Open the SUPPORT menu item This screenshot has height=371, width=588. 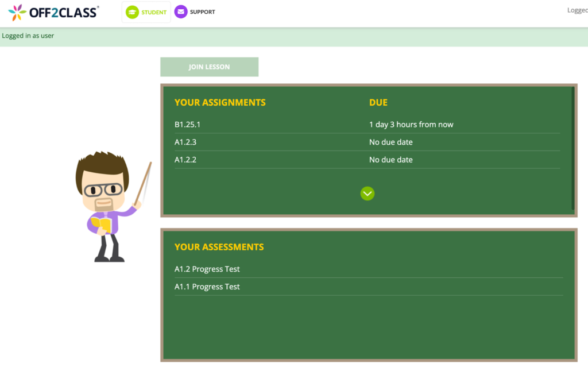pyautogui.click(x=195, y=11)
